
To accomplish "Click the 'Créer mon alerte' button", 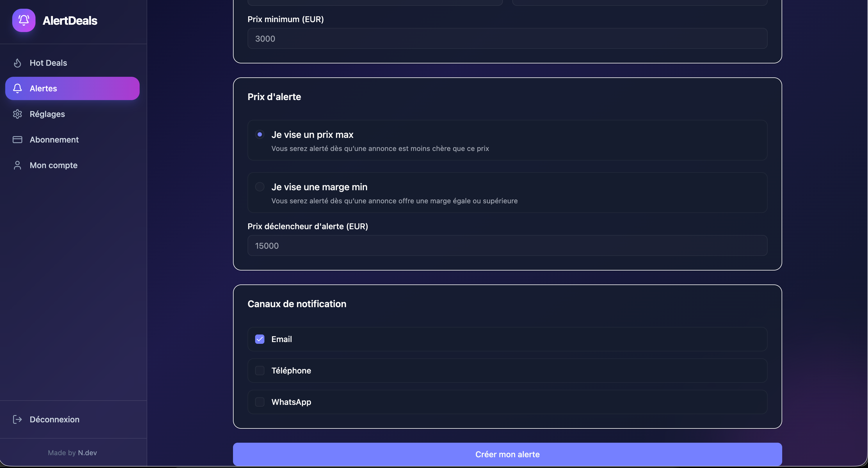I will coord(507,454).
